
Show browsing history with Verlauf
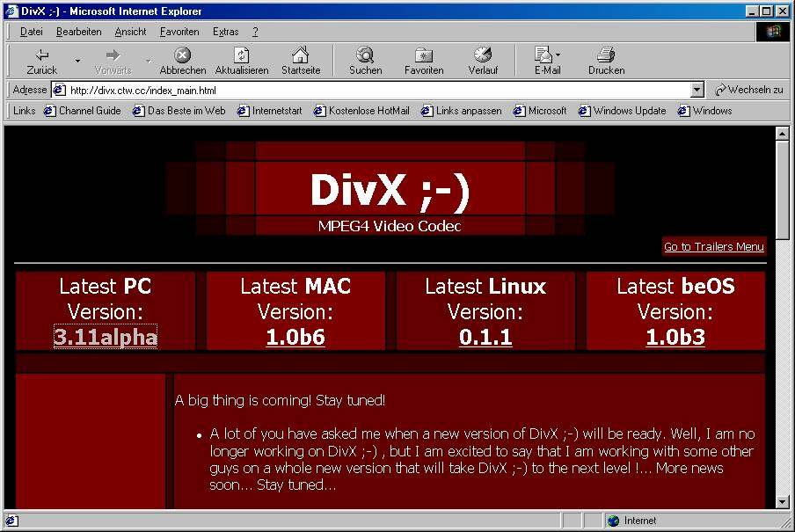click(483, 61)
